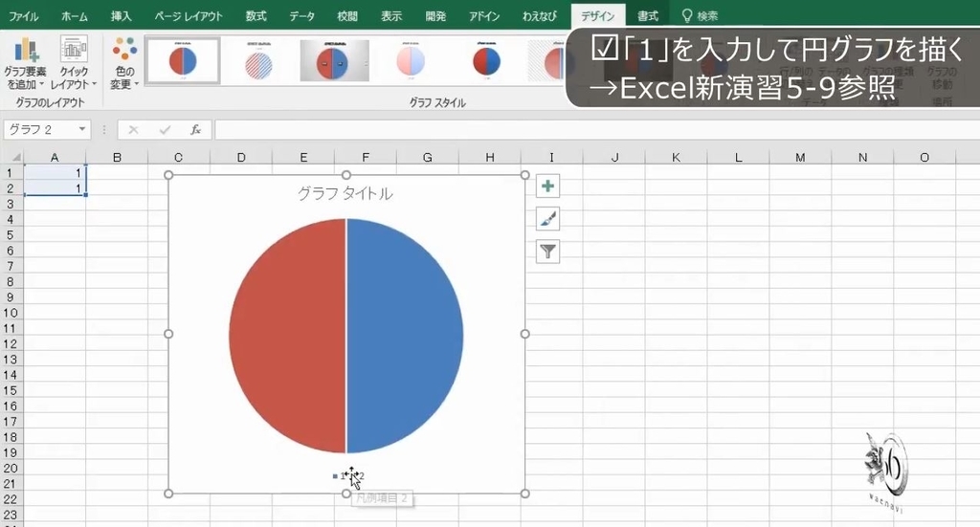Click the chart's top-left resize handle
The image size is (980, 527).
pos(168,175)
